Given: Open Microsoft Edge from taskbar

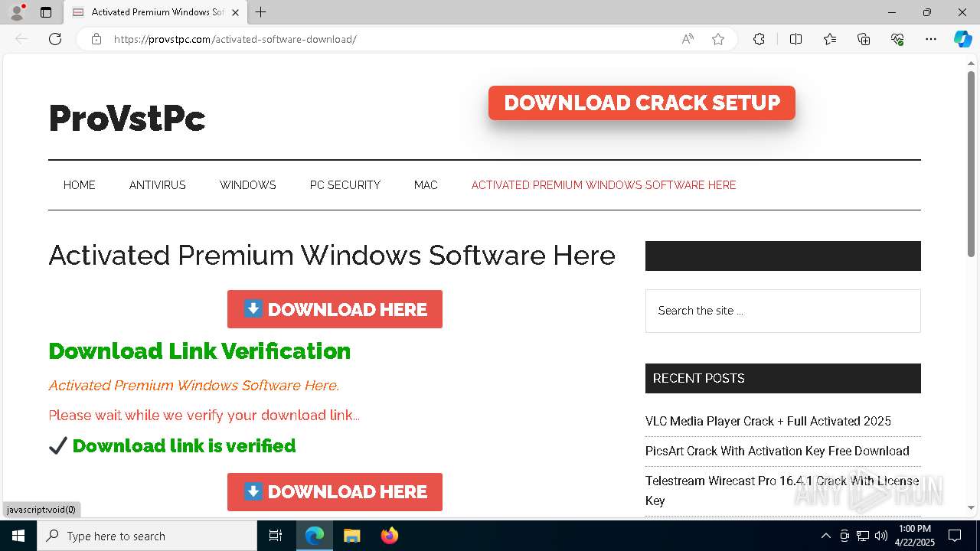Looking at the screenshot, I should (315, 536).
